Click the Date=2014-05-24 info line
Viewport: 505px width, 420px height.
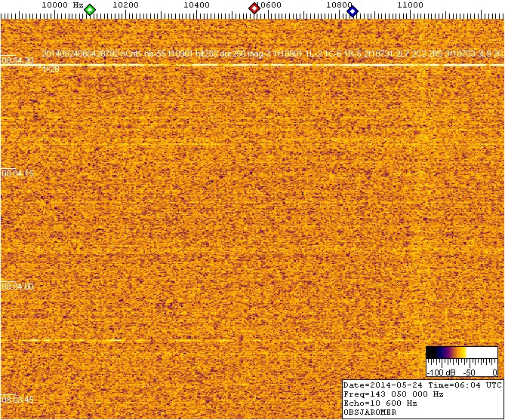pyautogui.click(x=422, y=385)
